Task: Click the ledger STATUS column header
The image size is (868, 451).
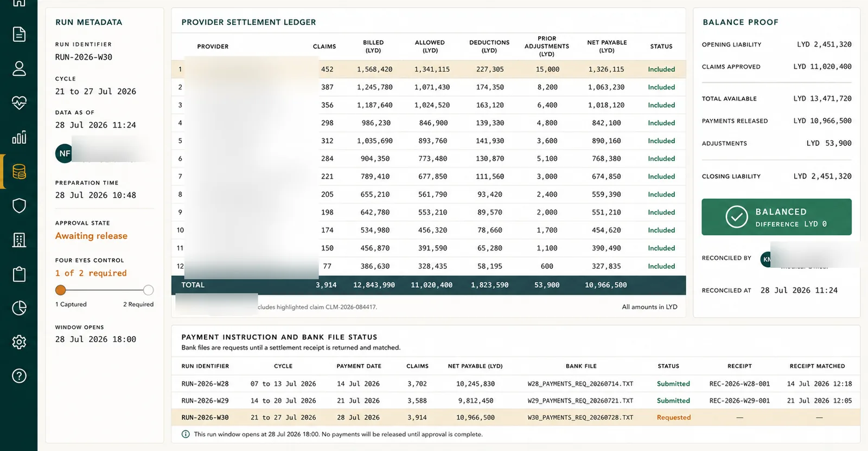Action: click(x=661, y=47)
